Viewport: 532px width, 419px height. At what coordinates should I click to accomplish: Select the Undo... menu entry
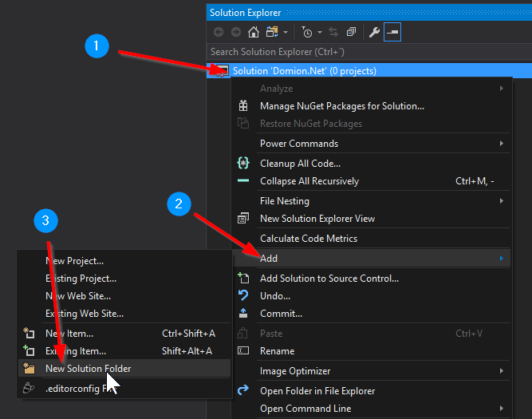point(372,296)
